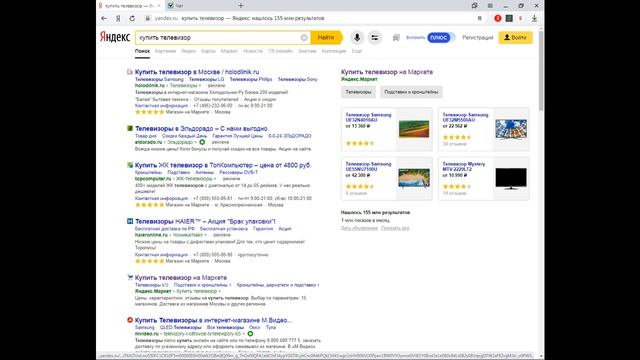Open the red extension icon in the toolbar
Image resolution: width=640 pixels, height=360 pixels.
[498, 18]
